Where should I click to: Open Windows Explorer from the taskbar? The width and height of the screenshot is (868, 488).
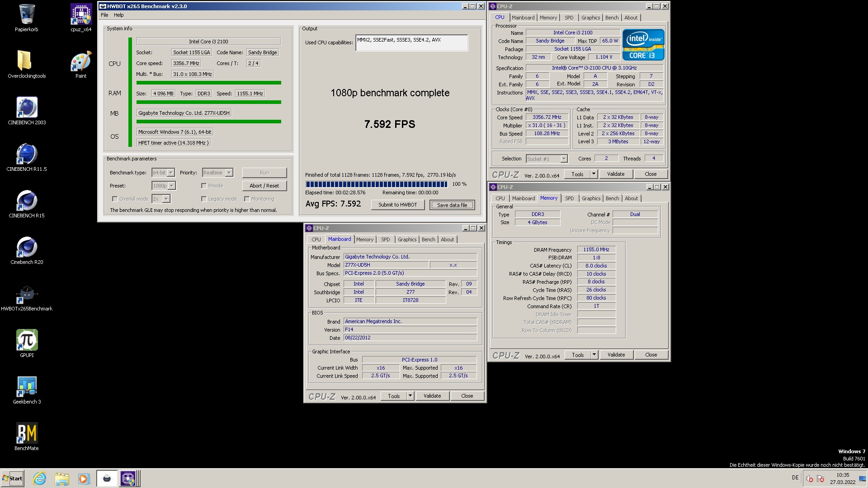[62, 479]
